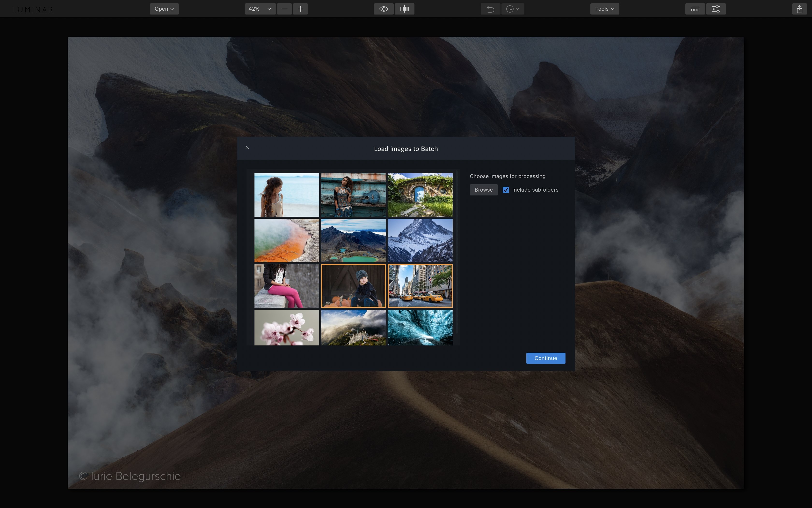Image resolution: width=812 pixels, height=508 pixels.
Task: Toggle the quick preview eye icon
Action: pos(384,9)
